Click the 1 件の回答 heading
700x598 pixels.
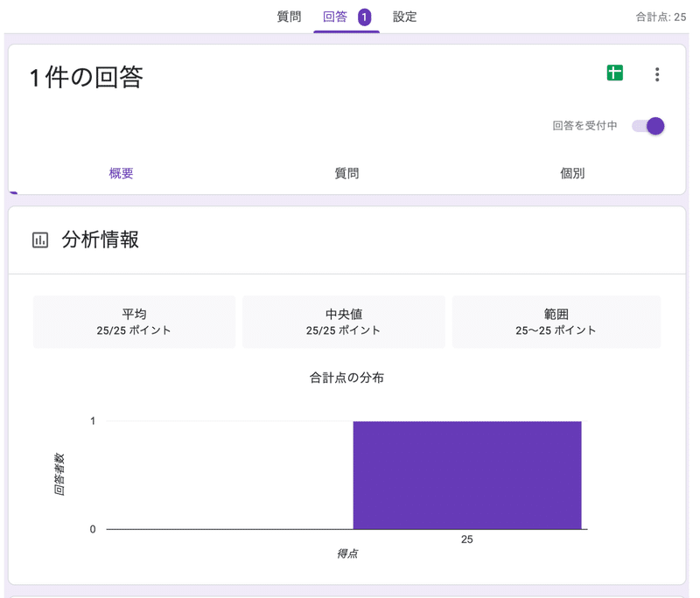point(86,77)
